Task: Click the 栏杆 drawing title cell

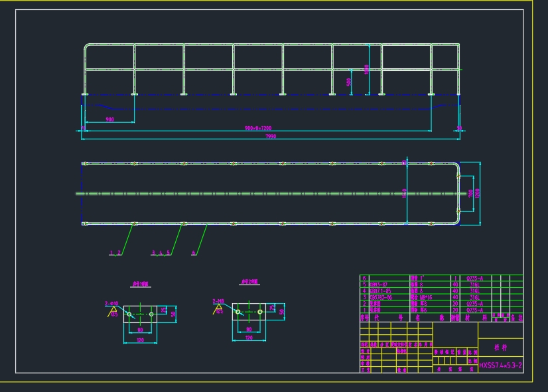Action: [x=500, y=348]
